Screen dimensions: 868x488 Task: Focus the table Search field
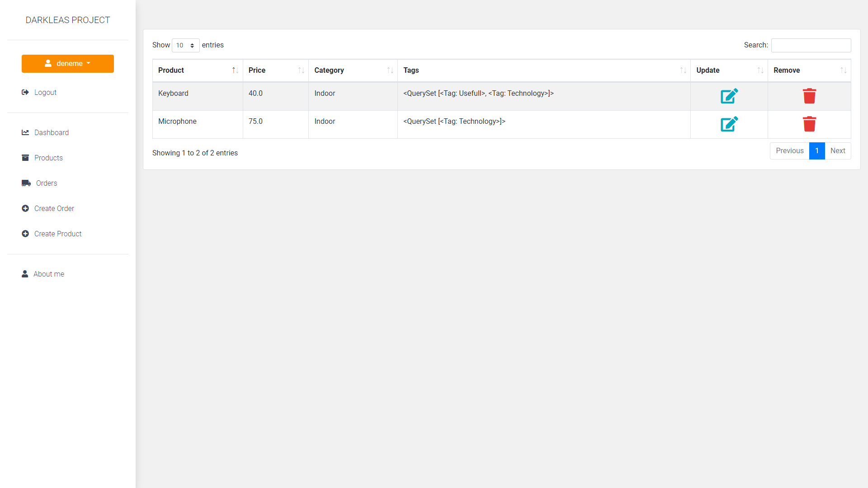811,45
